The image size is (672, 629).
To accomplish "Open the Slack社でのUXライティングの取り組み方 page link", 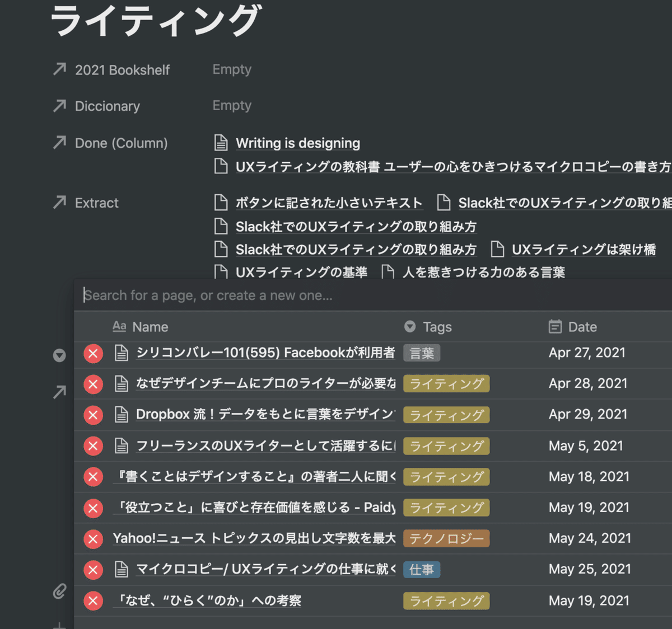I will point(356,227).
